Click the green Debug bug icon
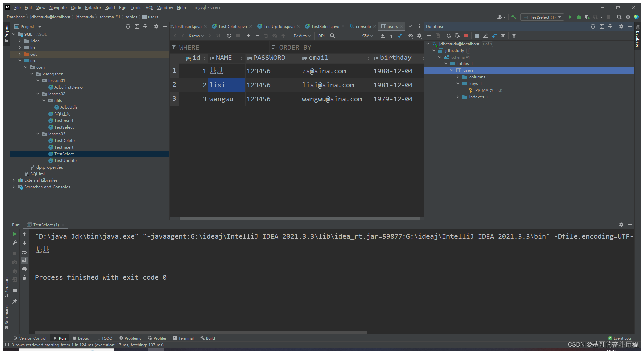The image size is (644, 351). [579, 17]
